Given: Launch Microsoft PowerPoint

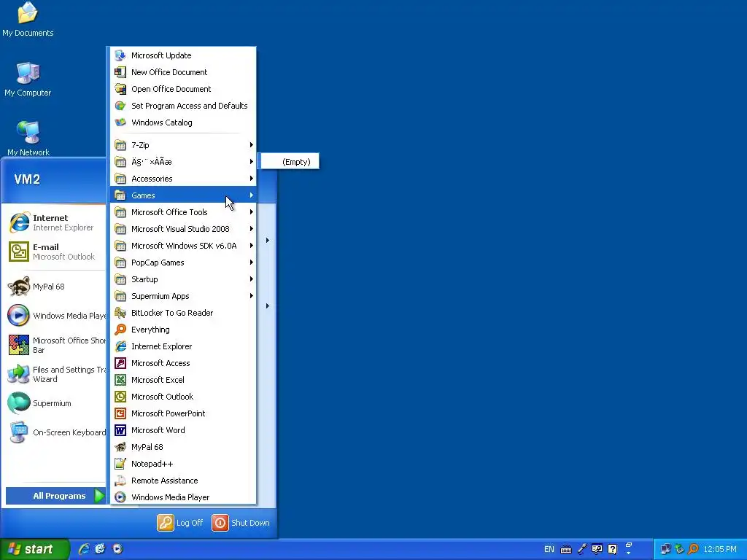Looking at the screenshot, I should [183, 413].
